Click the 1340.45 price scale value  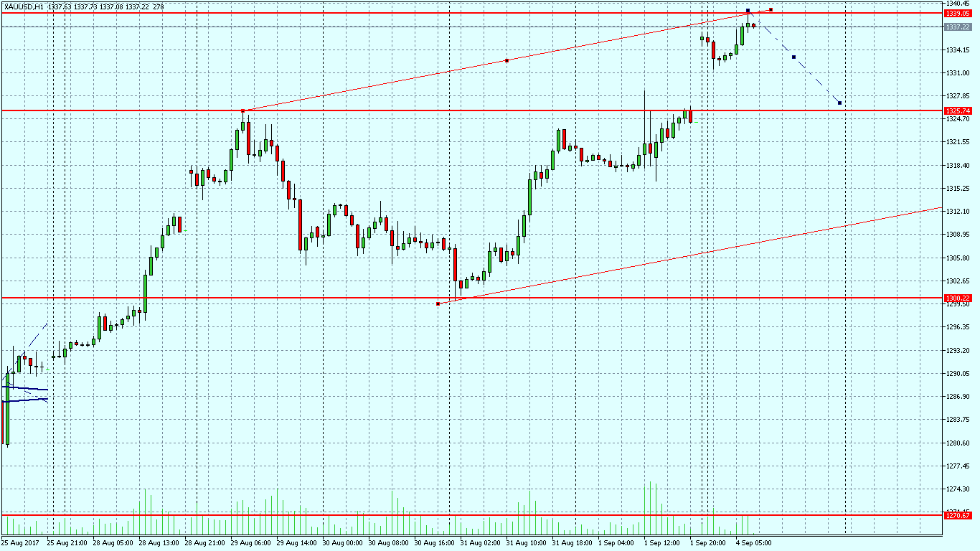tap(958, 4)
